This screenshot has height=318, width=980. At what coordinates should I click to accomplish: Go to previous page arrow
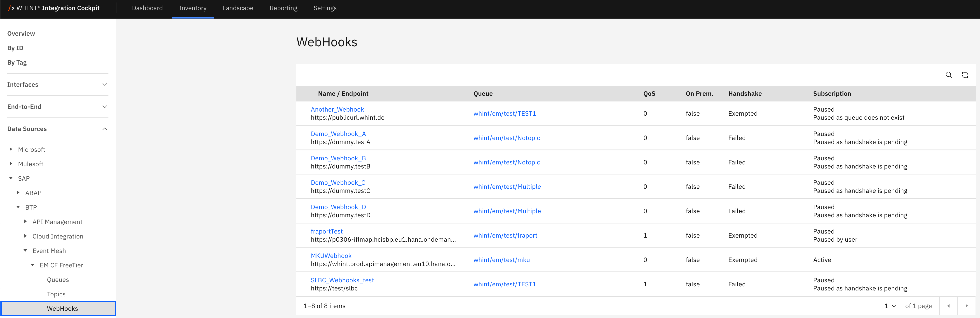coord(948,306)
